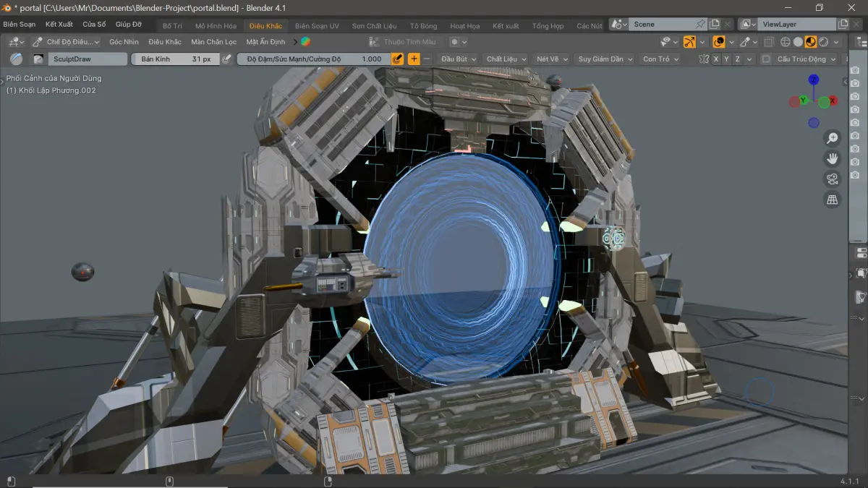This screenshot has height=488, width=868.
Task: Open the viewport shading options dropdown arrow
Action: pos(836,42)
